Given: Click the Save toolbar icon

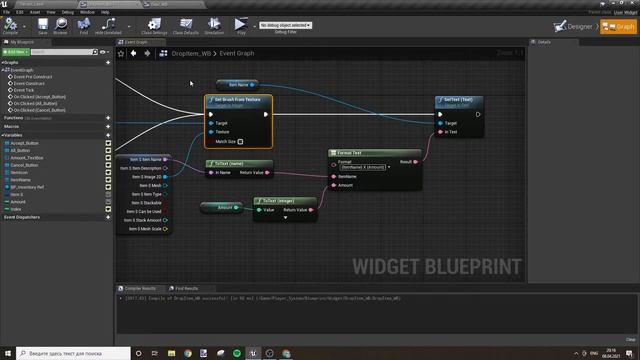Looking at the screenshot, I should [x=42, y=26].
